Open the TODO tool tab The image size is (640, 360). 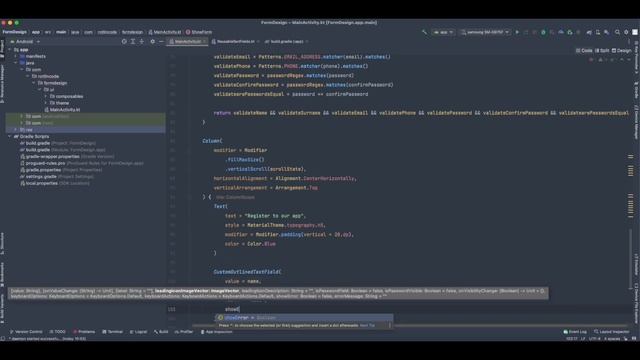pos(57,332)
